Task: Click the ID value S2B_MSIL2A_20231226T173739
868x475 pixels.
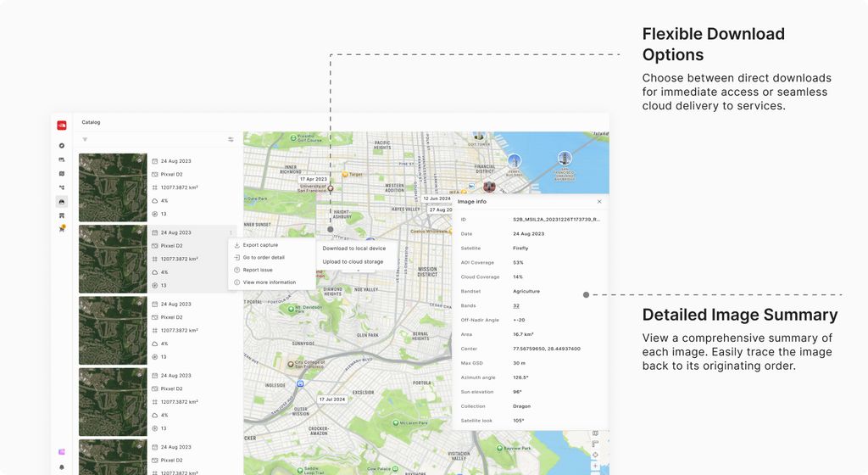Action: pos(556,220)
